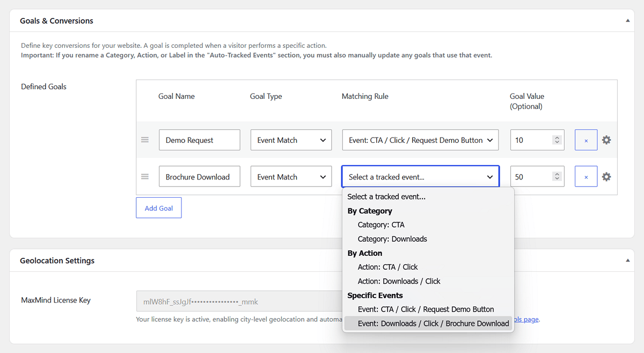Click the 'Geolocation Settings' heading

tap(57, 261)
